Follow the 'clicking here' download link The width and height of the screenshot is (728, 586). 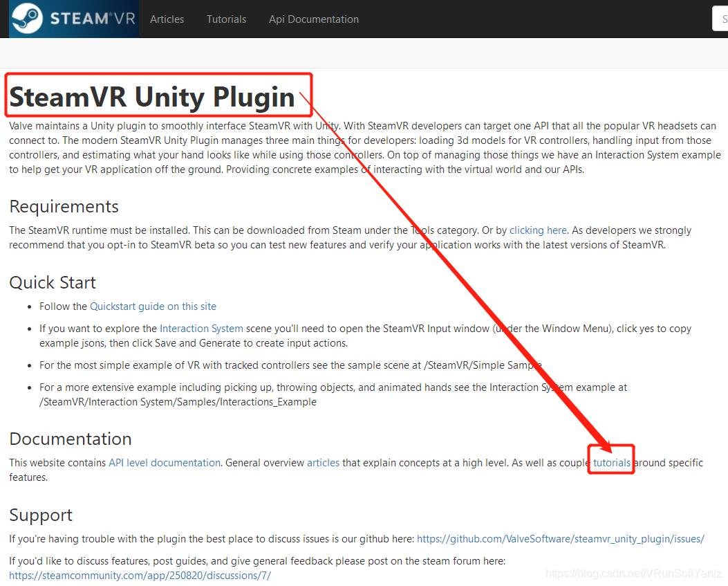[x=538, y=230]
